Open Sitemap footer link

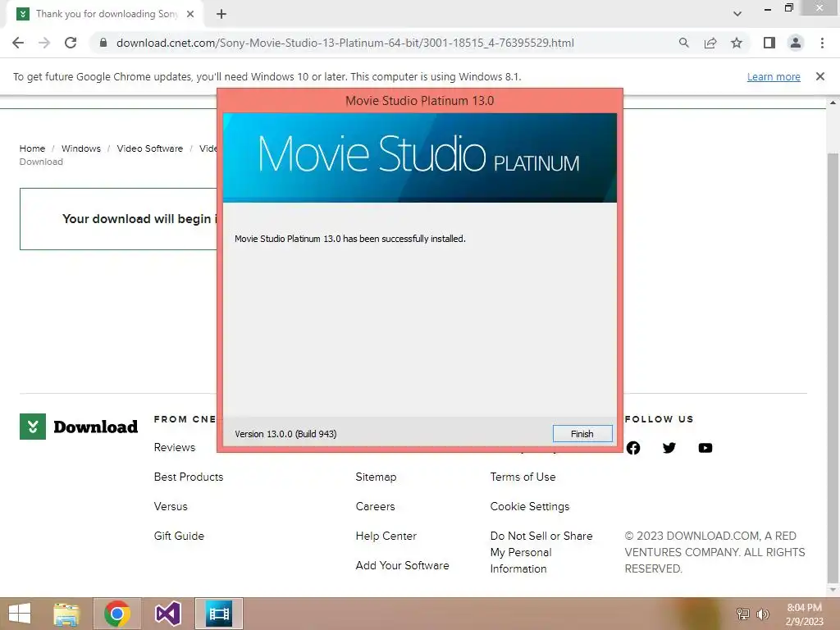coord(376,477)
